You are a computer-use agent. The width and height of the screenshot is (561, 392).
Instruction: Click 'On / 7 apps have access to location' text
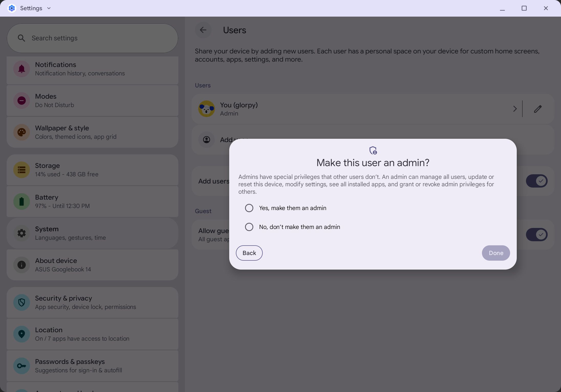point(82,339)
